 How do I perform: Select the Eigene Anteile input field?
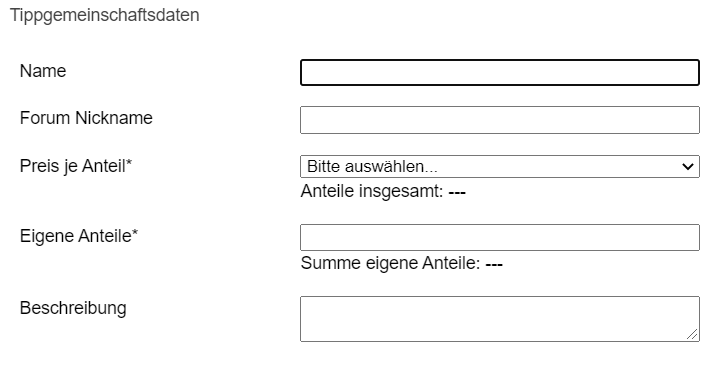499,237
